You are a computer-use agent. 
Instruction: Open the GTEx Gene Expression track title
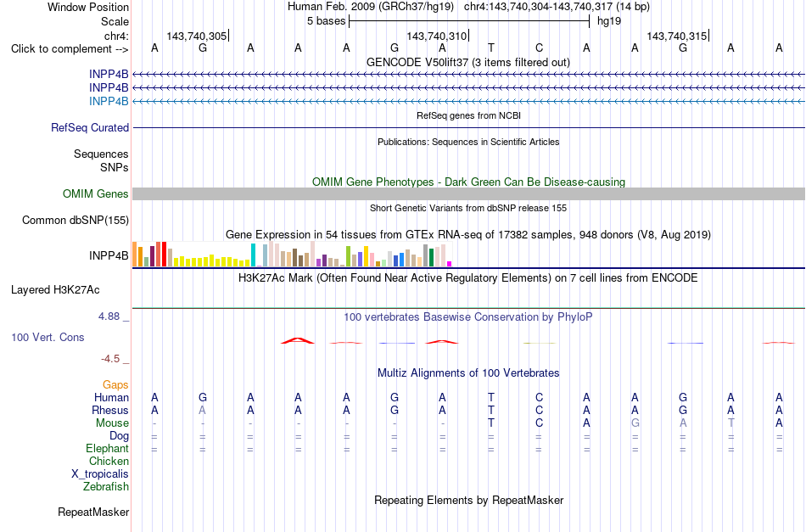pos(468,234)
